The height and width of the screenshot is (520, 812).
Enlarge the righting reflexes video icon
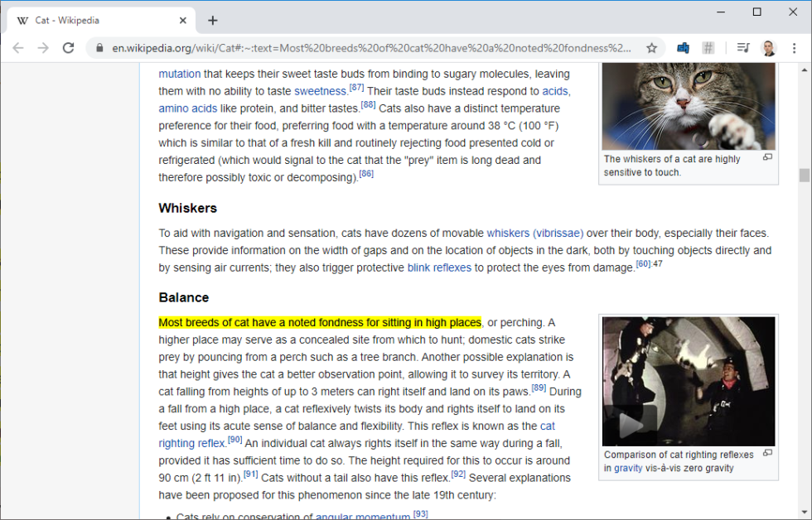(x=767, y=453)
